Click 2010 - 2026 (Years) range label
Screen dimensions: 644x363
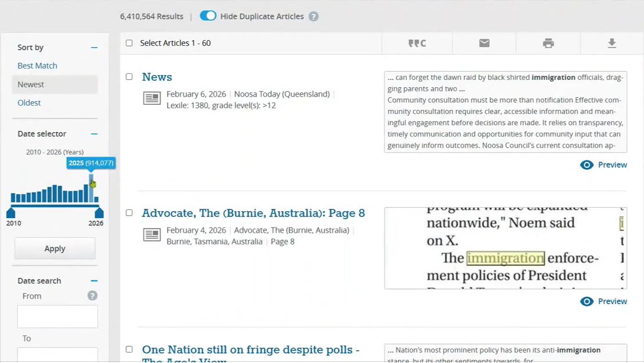[x=55, y=152]
